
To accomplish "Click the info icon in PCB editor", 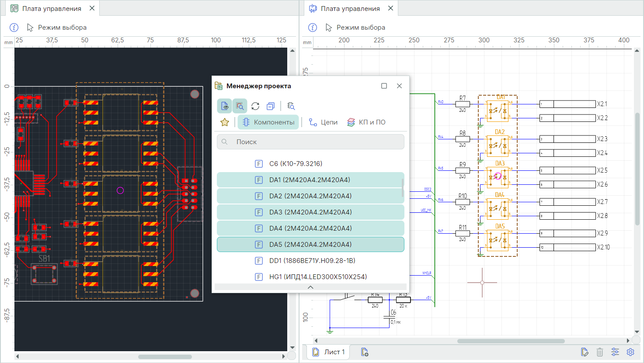I will tap(14, 28).
